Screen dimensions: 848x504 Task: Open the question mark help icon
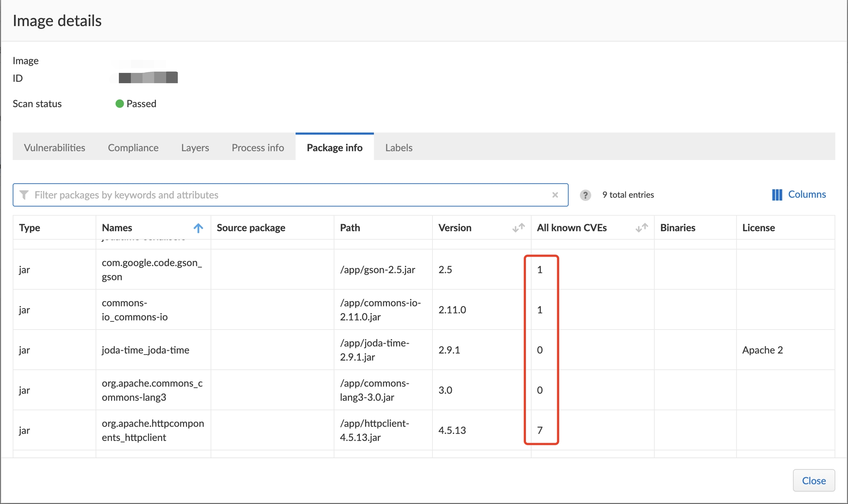coord(585,195)
